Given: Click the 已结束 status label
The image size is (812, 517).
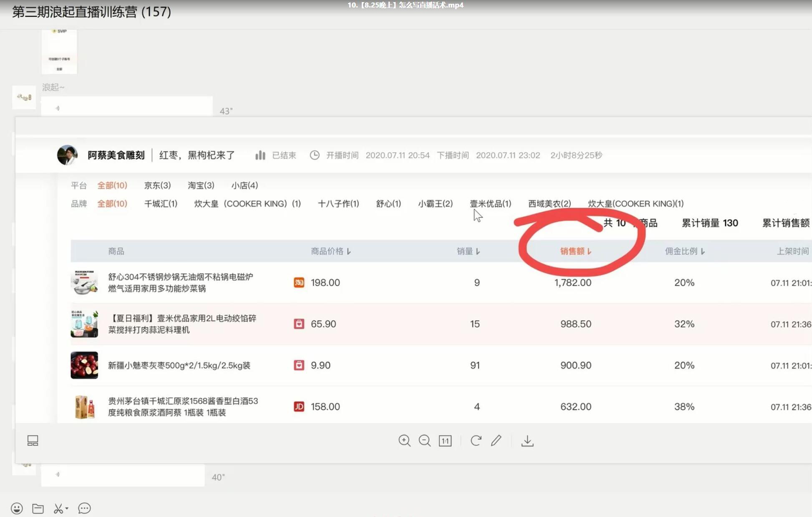Looking at the screenshot, I should (284, 155).
